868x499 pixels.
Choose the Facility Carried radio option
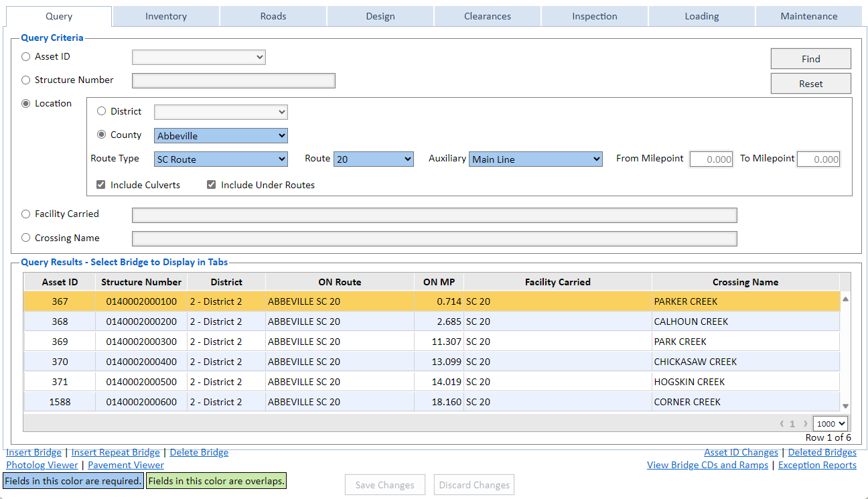pos(26,214)
